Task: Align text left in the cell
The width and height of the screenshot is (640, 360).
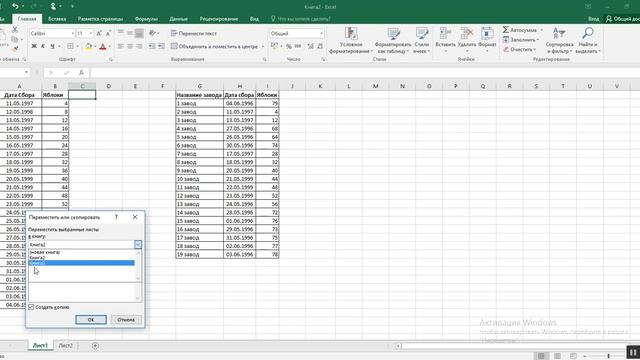Action: [x=120, y=47]
